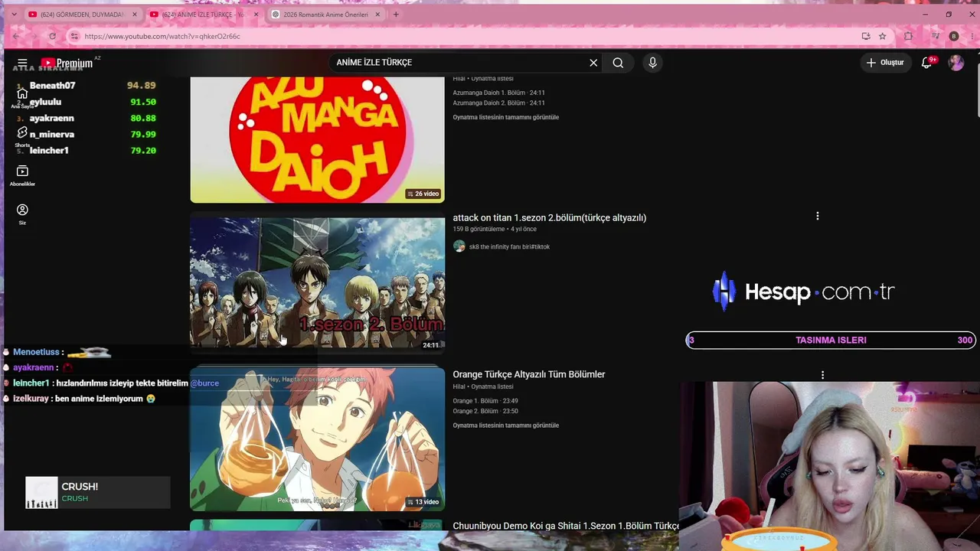Click the Oluştur create button
980x551 pixels.
point(886,63)
